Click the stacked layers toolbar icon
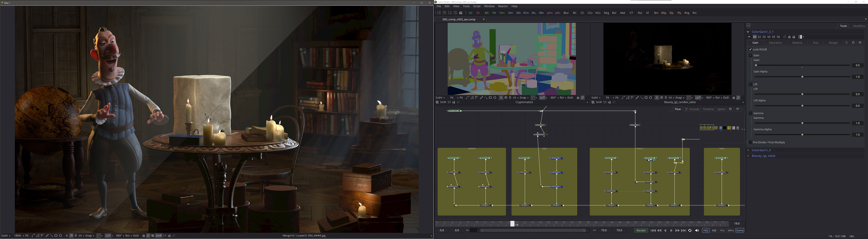Image resolution: width=868 pixels, height=239 pixels. (461, 13)
